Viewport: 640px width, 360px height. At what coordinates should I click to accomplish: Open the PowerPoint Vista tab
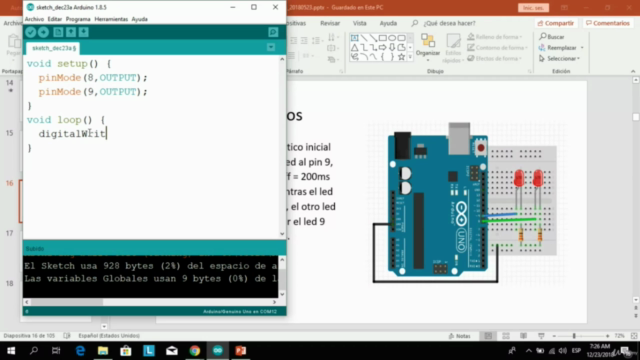tap(360, 23)
